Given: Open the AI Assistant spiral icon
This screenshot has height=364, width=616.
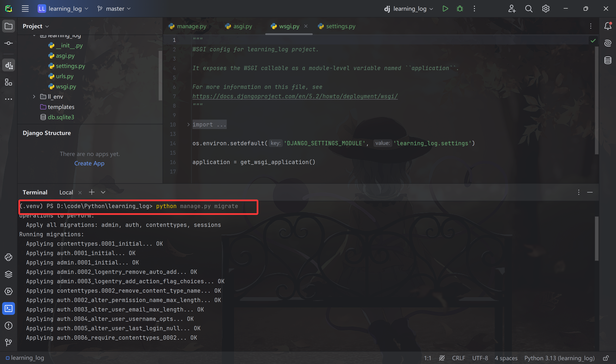Looking at the screenshot, I should point(608,43).
